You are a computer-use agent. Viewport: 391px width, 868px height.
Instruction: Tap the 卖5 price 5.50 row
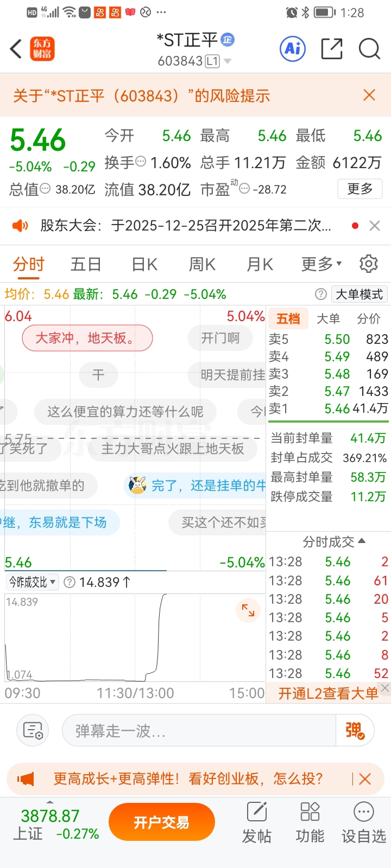click(x=328, y=339)
